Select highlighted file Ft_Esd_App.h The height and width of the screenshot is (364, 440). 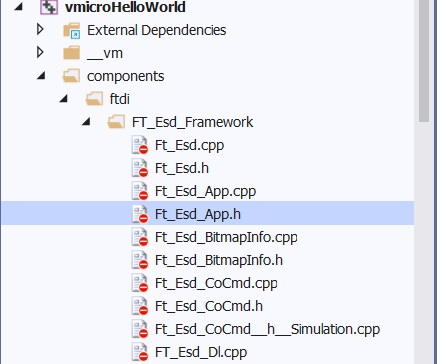[198, 214]
